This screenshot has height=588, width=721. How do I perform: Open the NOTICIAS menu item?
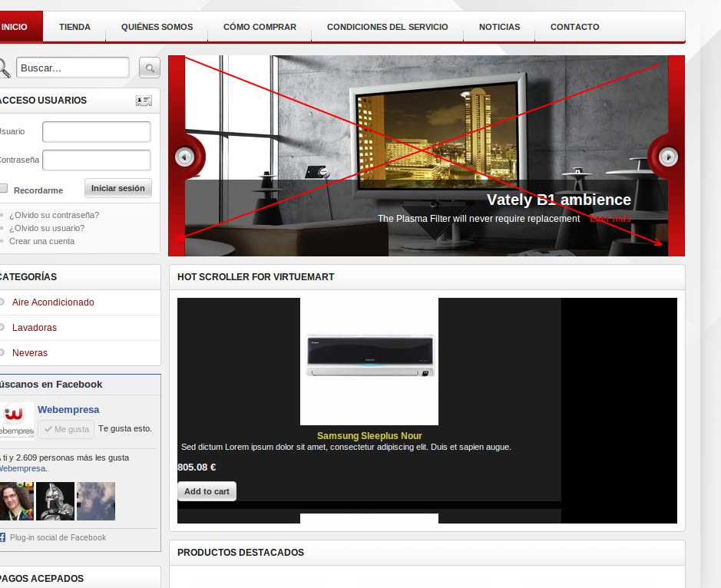coord(499,27)
